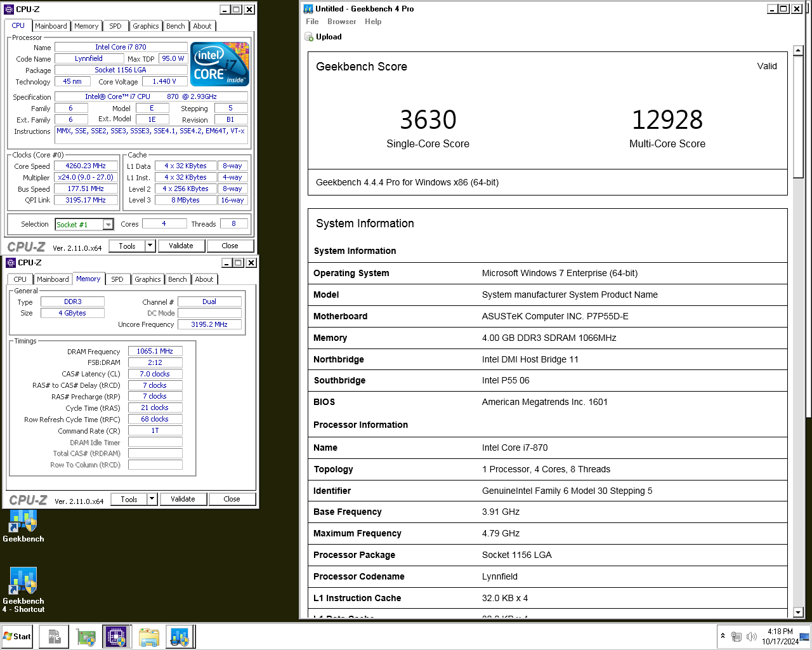
Task: Select the Geekbench desktop shortcut icon
Action: pos(23,526)
